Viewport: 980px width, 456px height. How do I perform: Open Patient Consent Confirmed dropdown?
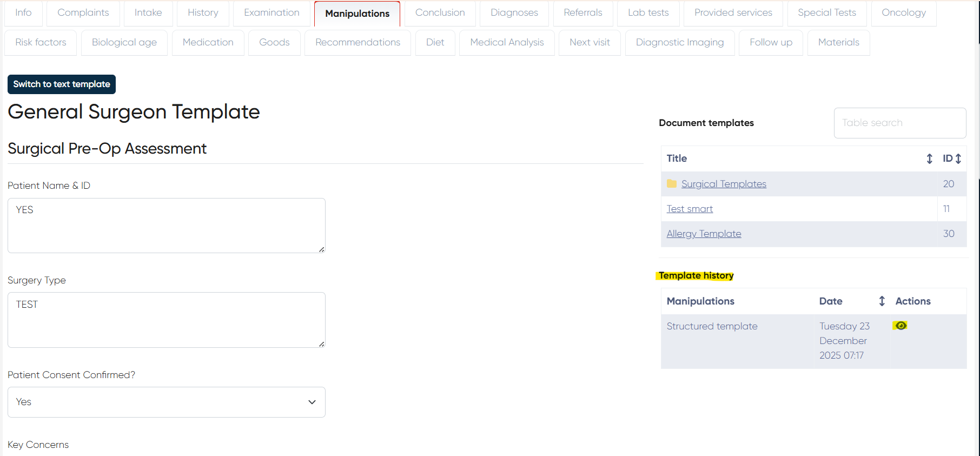(x=167, y=402)
